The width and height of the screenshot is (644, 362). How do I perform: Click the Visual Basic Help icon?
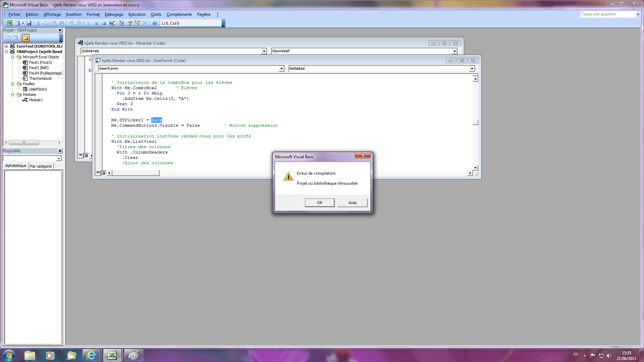(155, 23)
